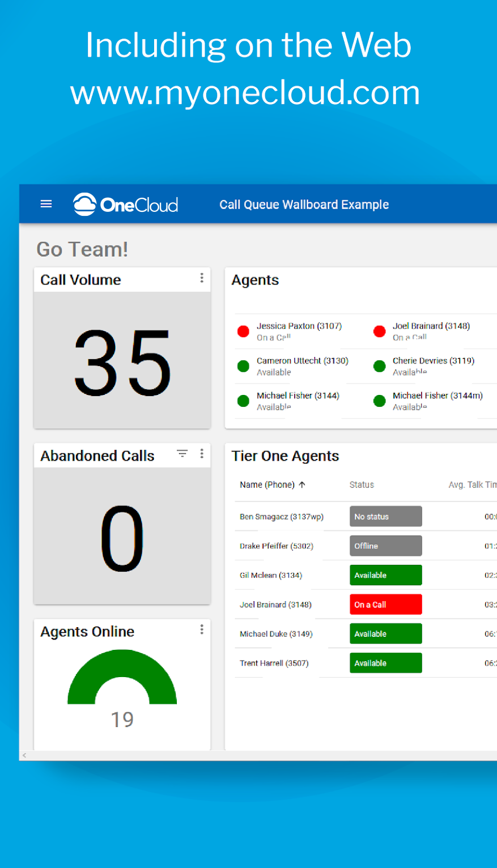
Task: Click Michael Fisher (3144) green status dot
Action: pos(243,401)
